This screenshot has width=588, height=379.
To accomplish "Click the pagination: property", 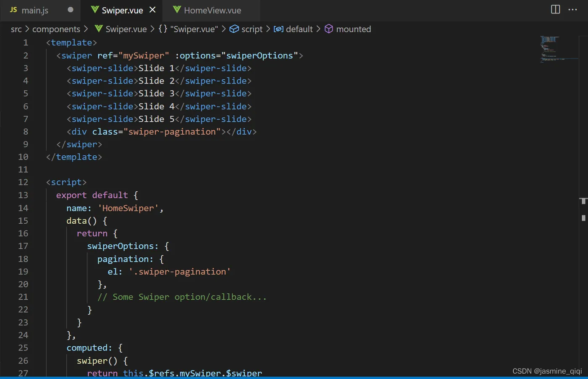I will tap(125, 259).
